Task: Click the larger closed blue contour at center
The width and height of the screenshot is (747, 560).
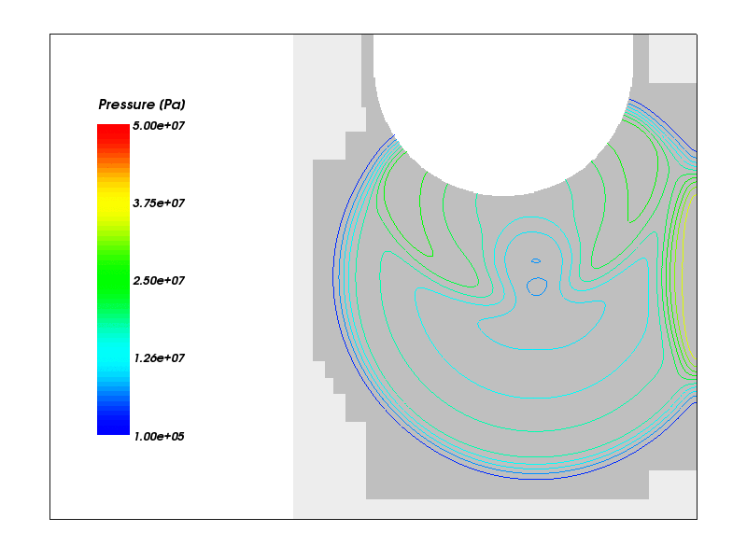Action: (537, 287)
